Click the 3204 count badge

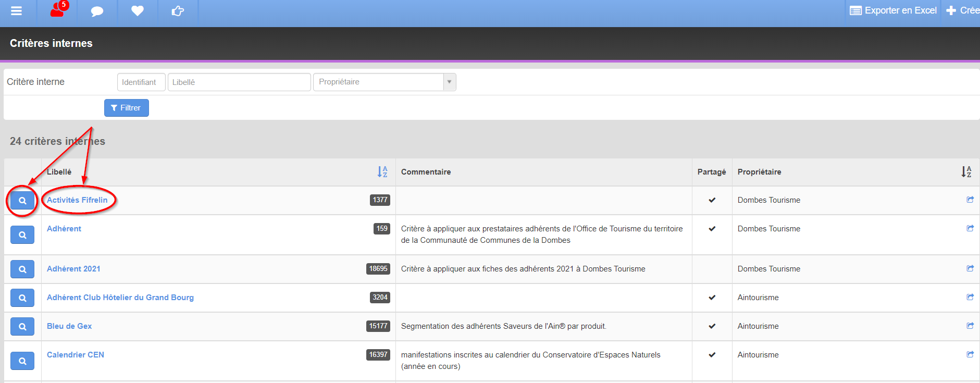[x=380, y=298]
